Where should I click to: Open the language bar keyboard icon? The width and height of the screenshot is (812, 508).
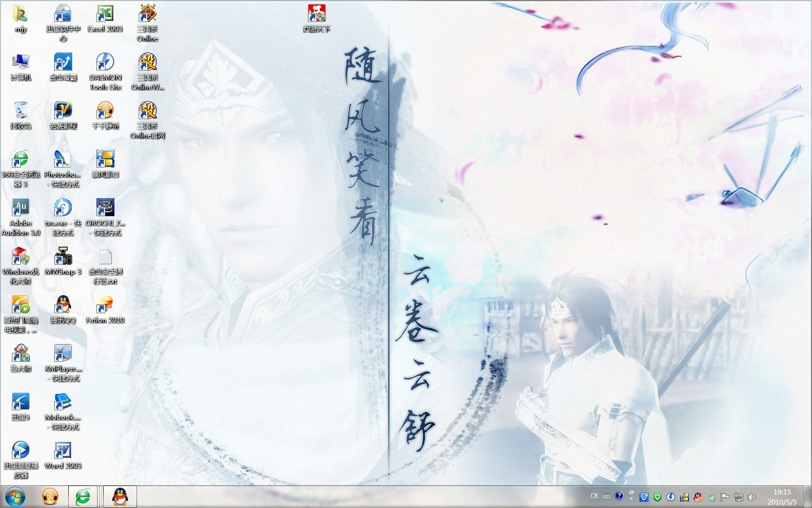607,497
